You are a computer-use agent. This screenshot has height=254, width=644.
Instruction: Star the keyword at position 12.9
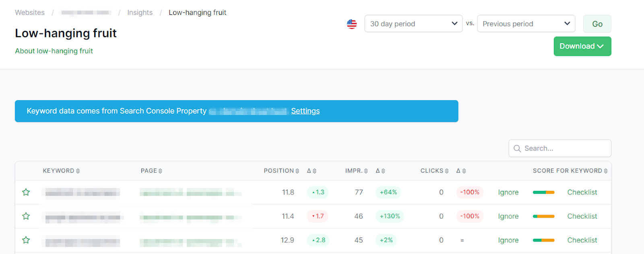tap(26, 240)
